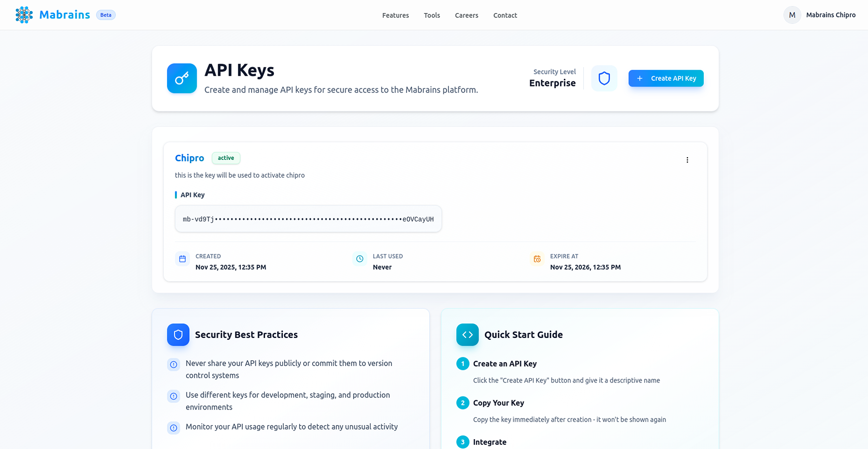
Task: Click the clock icon beside LAST USED
Action: (360, 259)
